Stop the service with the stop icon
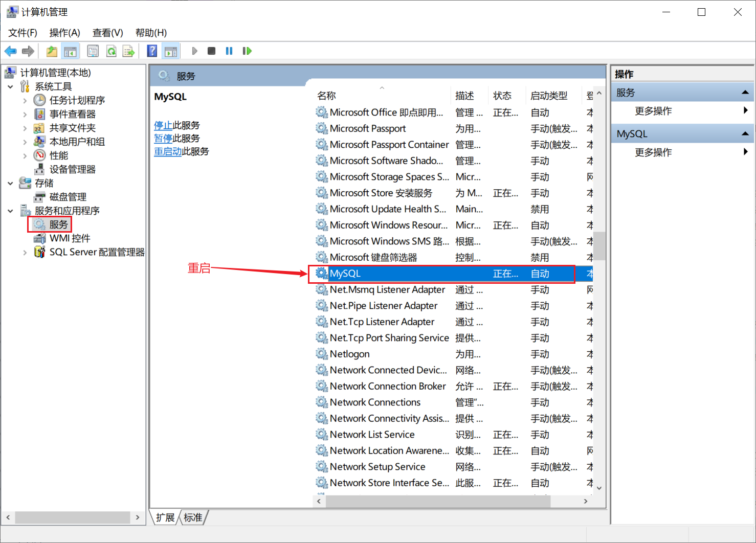The height and width of the screenshot is (543, 756). pos(211,51)
